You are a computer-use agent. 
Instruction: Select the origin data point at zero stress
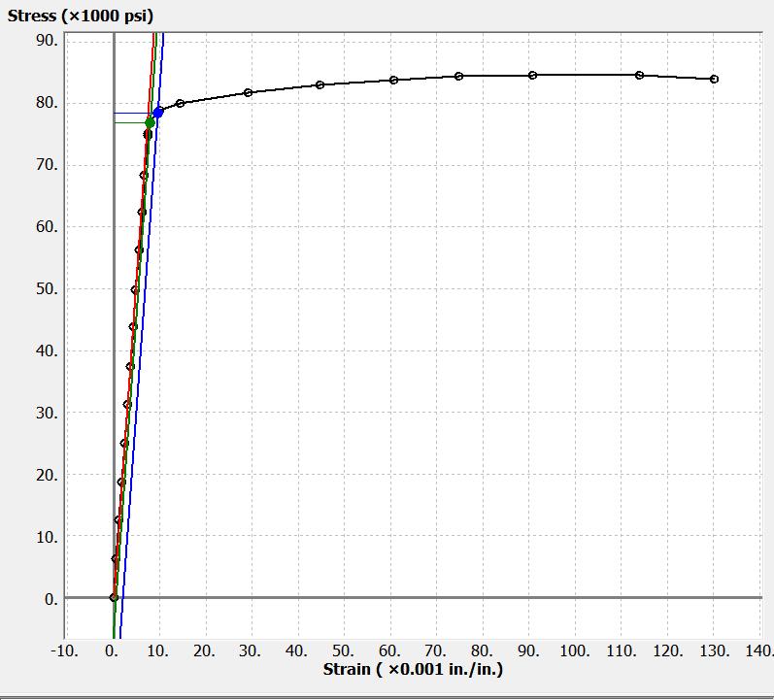pos(114,597)
